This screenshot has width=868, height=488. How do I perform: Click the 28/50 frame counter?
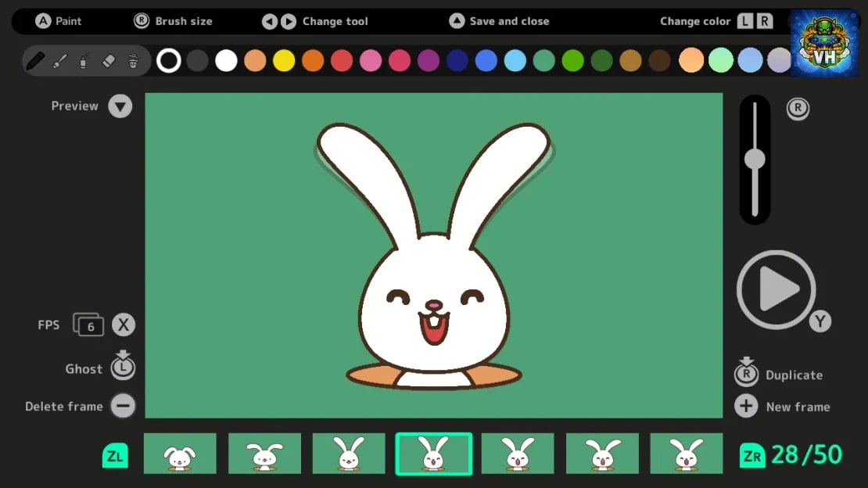pyautogui.click(x=806, y=455)
